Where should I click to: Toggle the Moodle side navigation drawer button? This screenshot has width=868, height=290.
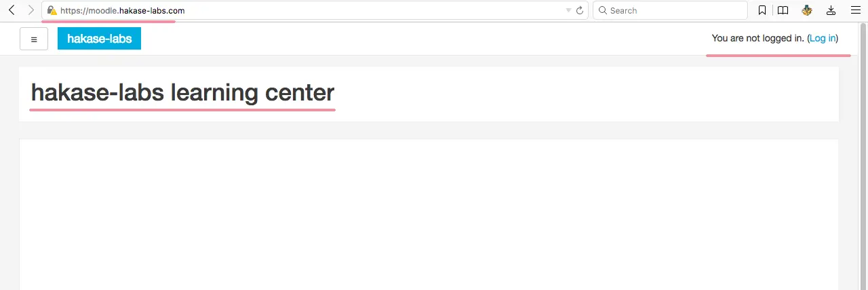click(34, 39)
